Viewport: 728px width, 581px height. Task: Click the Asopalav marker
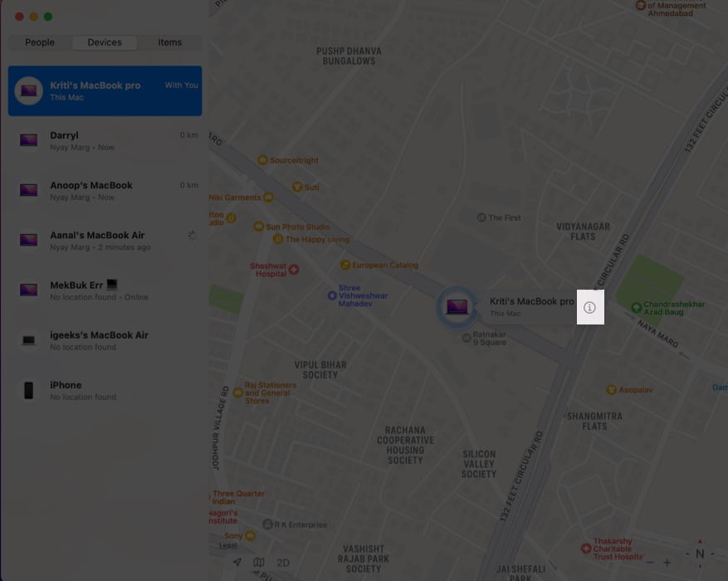coord(612,390)
